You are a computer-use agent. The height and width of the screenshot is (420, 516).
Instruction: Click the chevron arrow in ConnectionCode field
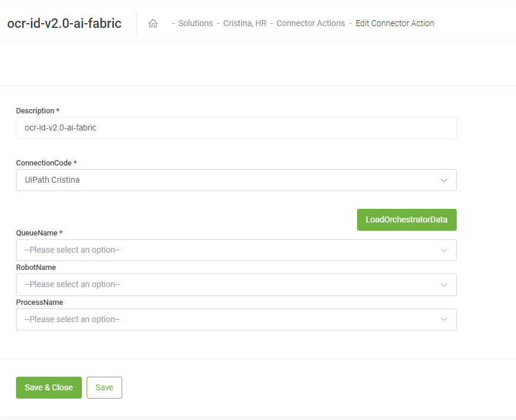tap(444, 180)
